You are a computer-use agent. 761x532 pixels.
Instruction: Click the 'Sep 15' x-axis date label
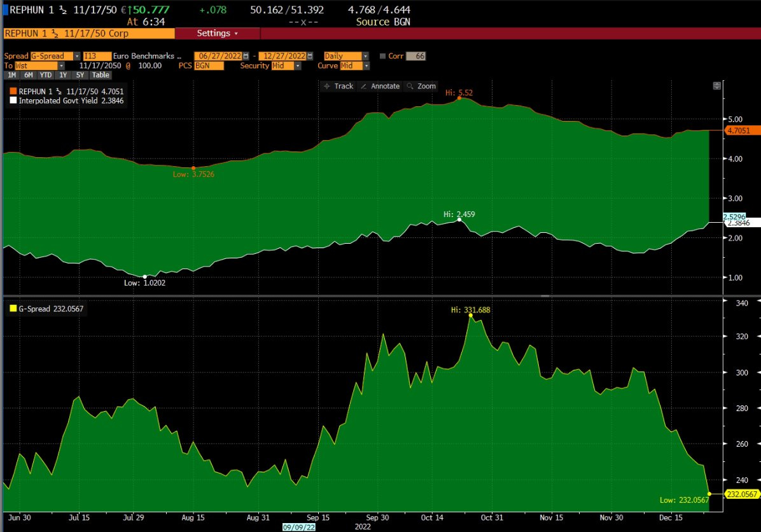[x=318, y=517]
